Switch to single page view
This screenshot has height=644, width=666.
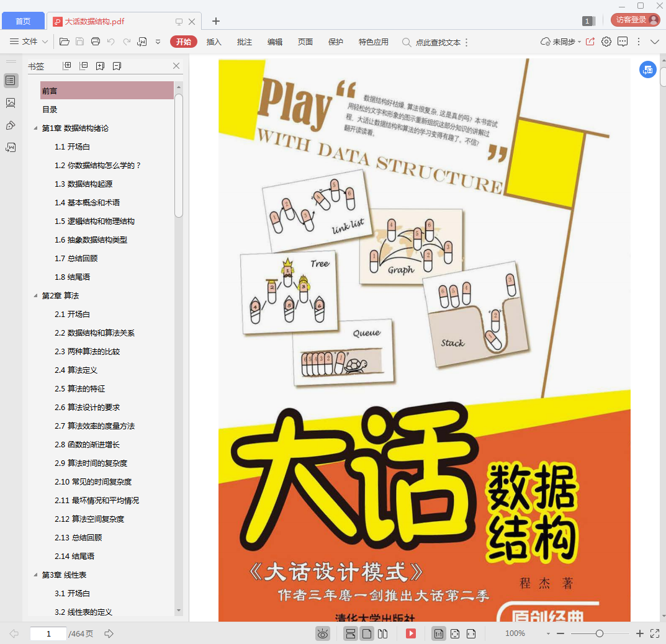click(367, 634)
